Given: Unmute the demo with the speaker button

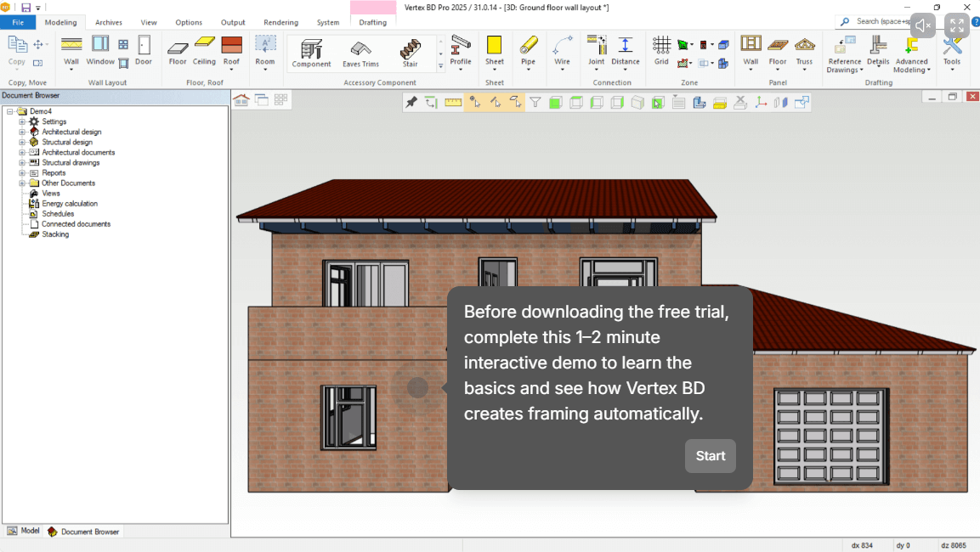Looking at the screenshot, I should [922, 25].
